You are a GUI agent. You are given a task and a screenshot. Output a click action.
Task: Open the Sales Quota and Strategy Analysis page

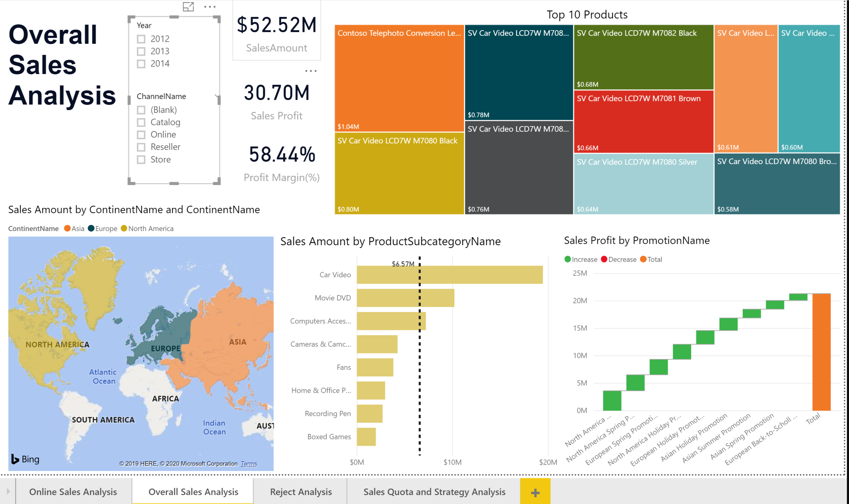[x=435, y=491]
